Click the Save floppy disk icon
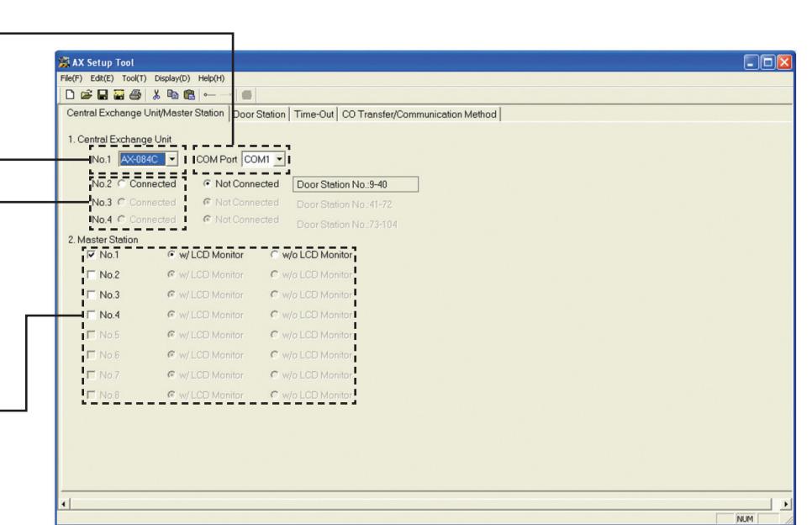Viewport: 812px width, 525px height. (x=103, y=95)
